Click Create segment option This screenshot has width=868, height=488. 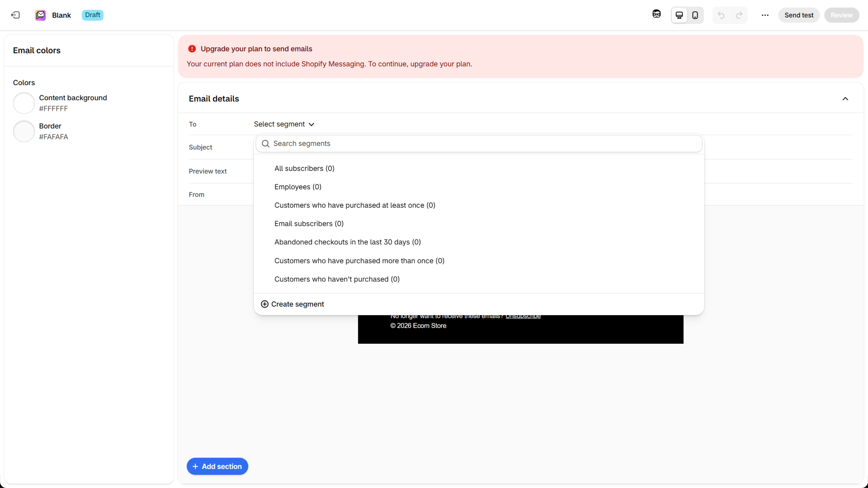(292, 304)
